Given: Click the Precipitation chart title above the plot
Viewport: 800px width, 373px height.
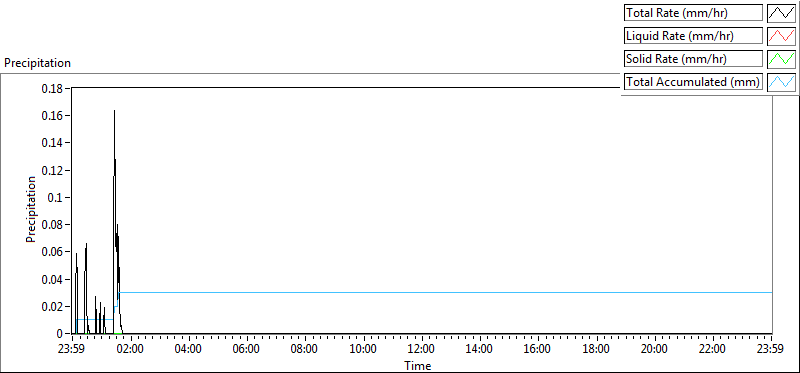Looking at the screenshot, I should point(37,63).
